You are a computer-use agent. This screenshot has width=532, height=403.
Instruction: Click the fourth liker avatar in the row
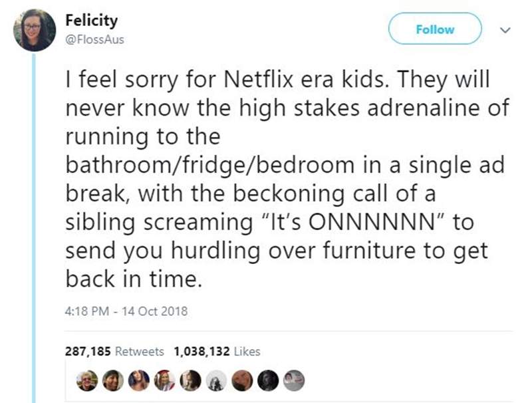(x=164, y=379)
